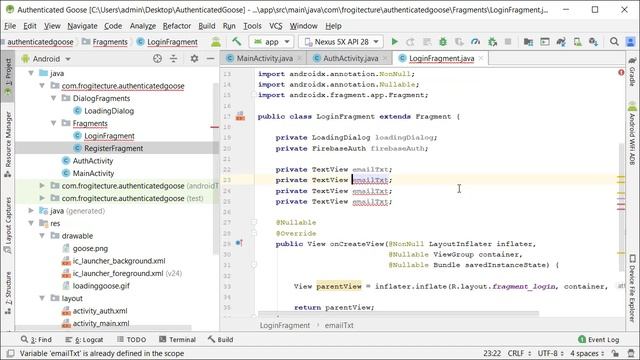
Task: Start Debug with the green bug icon
Action: [443, 42]
